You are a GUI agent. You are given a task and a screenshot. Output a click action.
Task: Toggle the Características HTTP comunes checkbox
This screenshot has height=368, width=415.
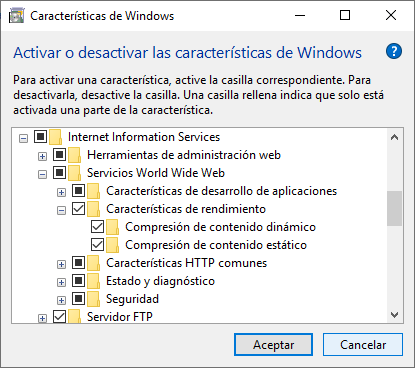click(x=78, y=263)
